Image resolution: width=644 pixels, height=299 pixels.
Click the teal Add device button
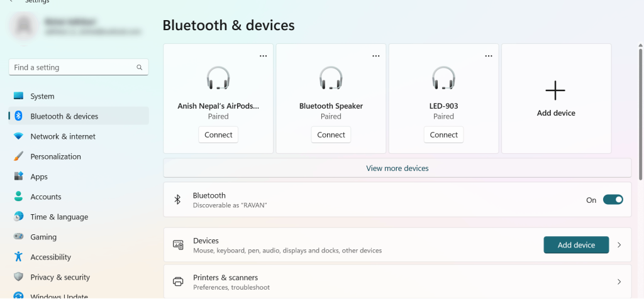576,245
